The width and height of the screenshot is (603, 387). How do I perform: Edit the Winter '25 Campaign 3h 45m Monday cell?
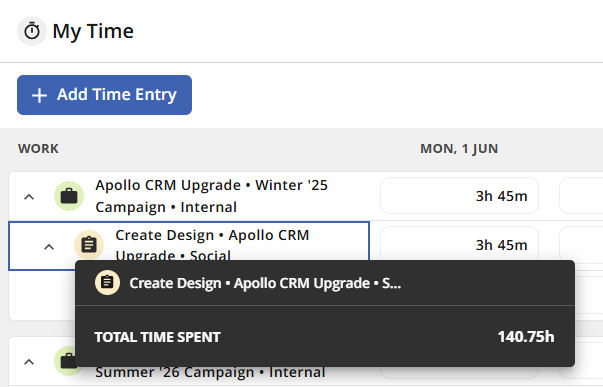point(459,195)
